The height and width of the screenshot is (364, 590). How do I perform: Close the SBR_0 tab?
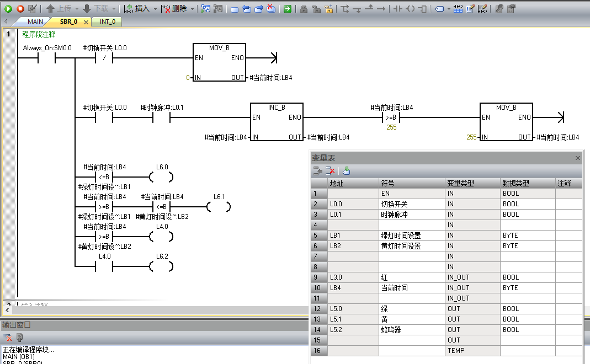(86, 22)
